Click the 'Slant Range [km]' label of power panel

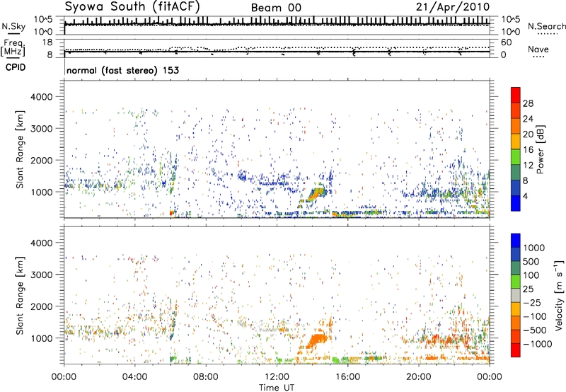click(x=20, y=149)
